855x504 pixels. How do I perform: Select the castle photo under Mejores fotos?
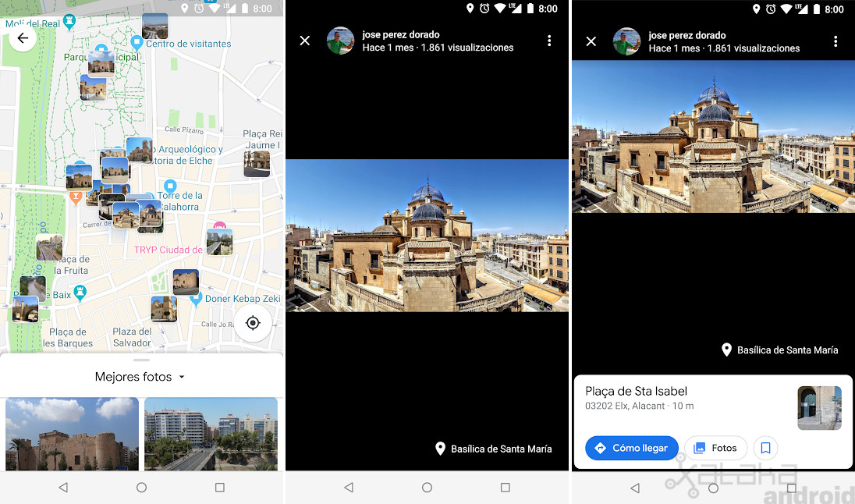tap(71, 434)
